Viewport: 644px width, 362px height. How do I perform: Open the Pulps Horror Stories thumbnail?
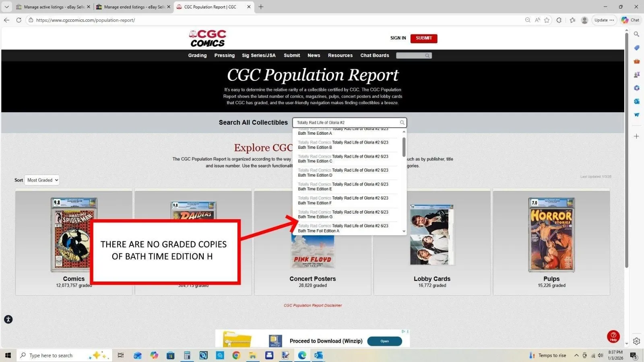pyautogui.click(x=551, y=235)
